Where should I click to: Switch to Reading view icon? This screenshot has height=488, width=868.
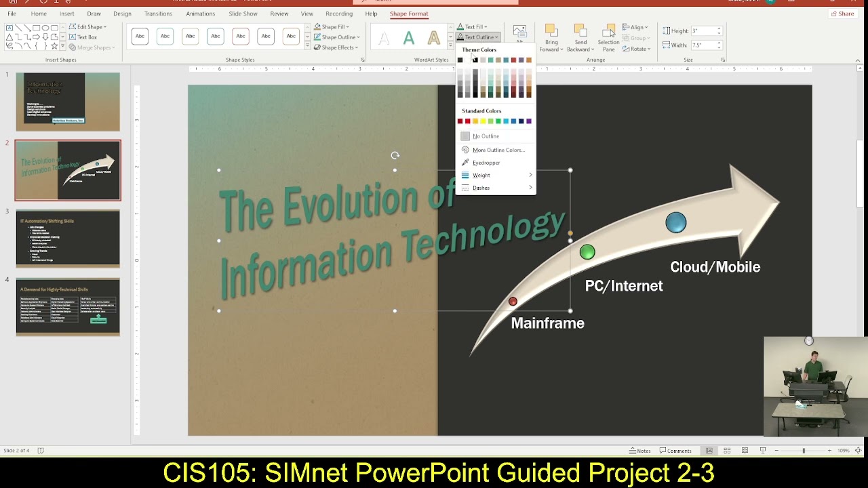pyautogui.click(x=745, y=451)
